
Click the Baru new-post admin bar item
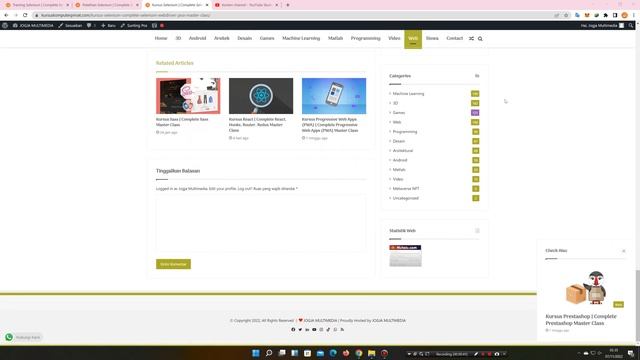pos(108,25)
